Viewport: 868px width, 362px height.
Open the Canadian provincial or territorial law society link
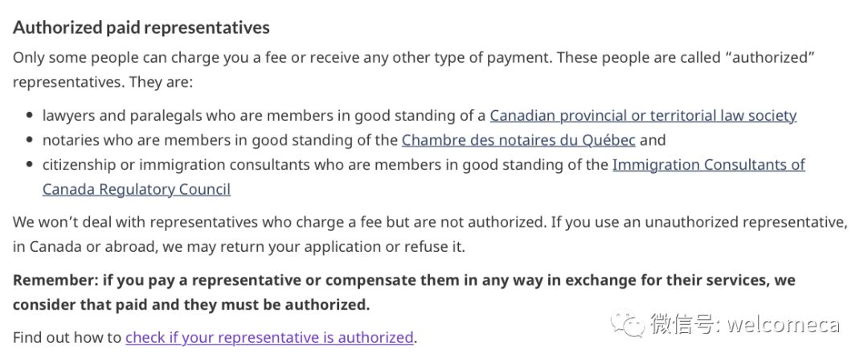click(x=643, y=116)
